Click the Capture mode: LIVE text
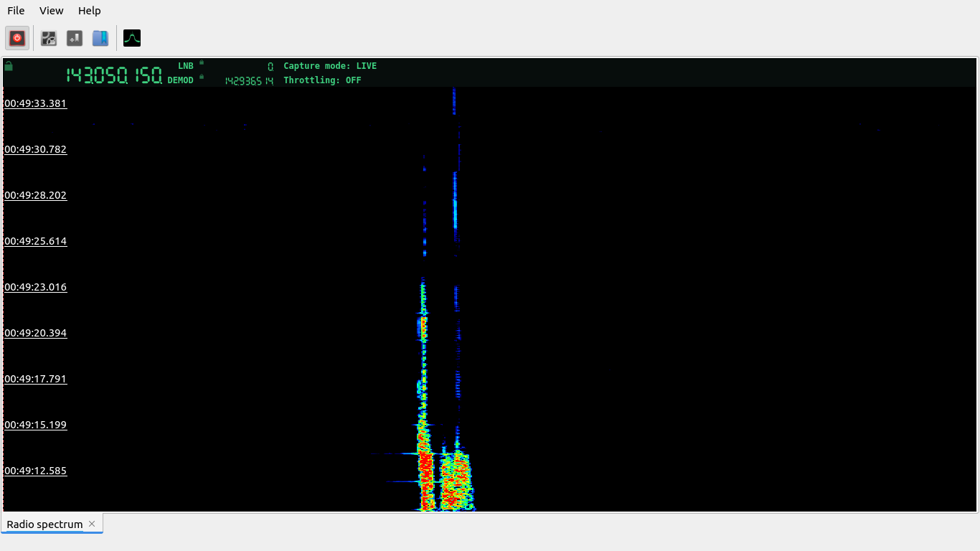The height and width of the screenshot is (551, 980). 330,66
